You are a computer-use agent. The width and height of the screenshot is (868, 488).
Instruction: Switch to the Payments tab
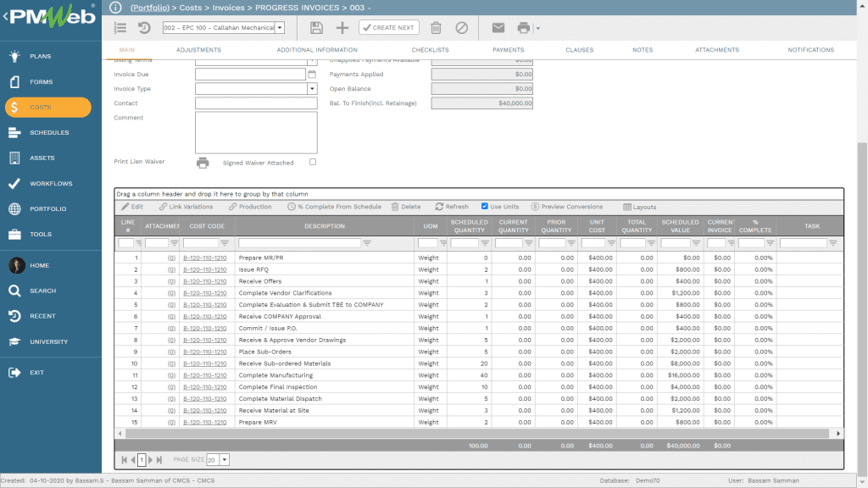pos(508,49)
